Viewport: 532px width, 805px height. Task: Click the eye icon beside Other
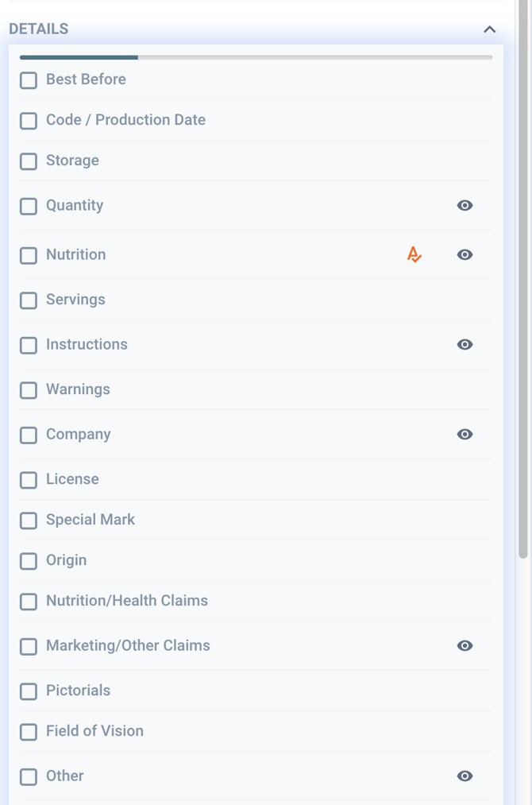(465, 776)
